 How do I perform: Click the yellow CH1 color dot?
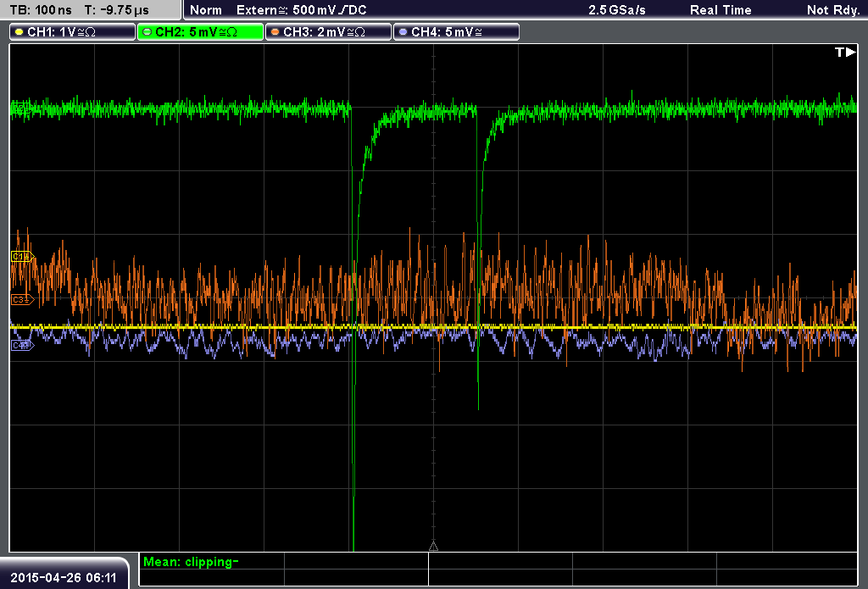19,32
